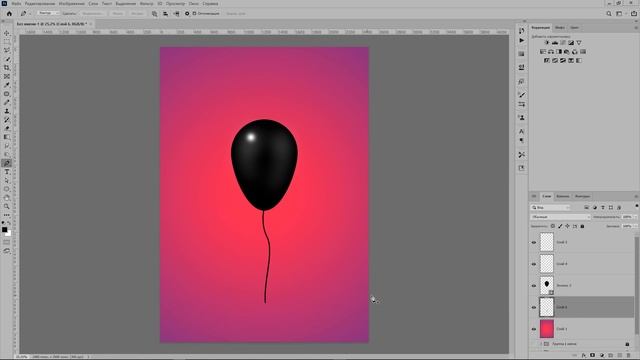This screenshot has height=360, width=640.
Task: Click the Home icon in options bar
Action: click(9, 13)
